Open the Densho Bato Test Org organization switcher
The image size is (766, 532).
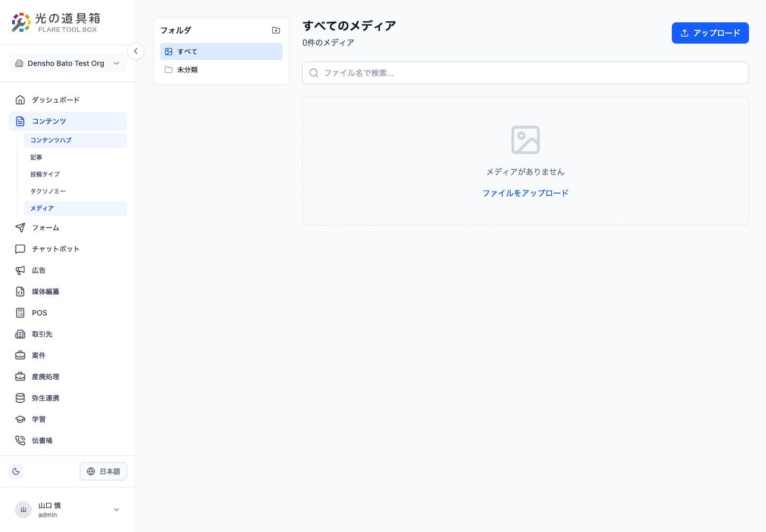pyautogui.click(x=68, y=63)
